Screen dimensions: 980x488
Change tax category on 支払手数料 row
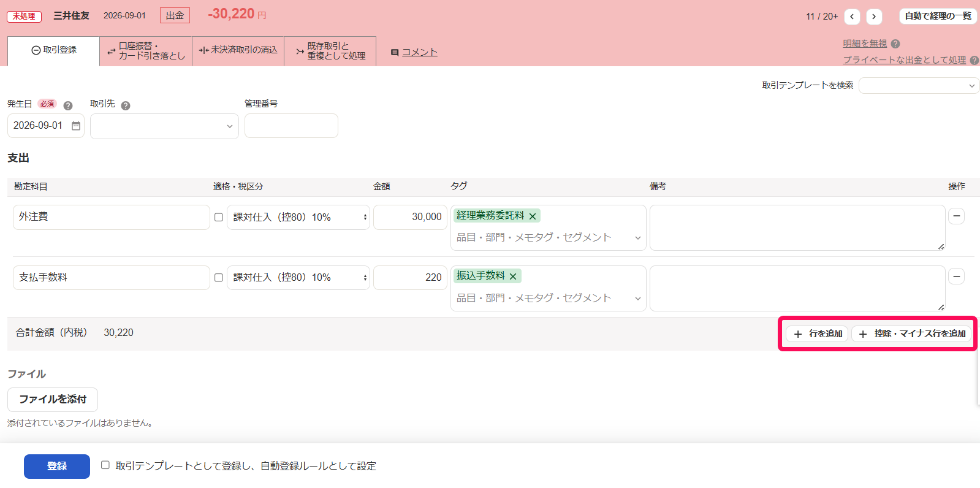298,278
